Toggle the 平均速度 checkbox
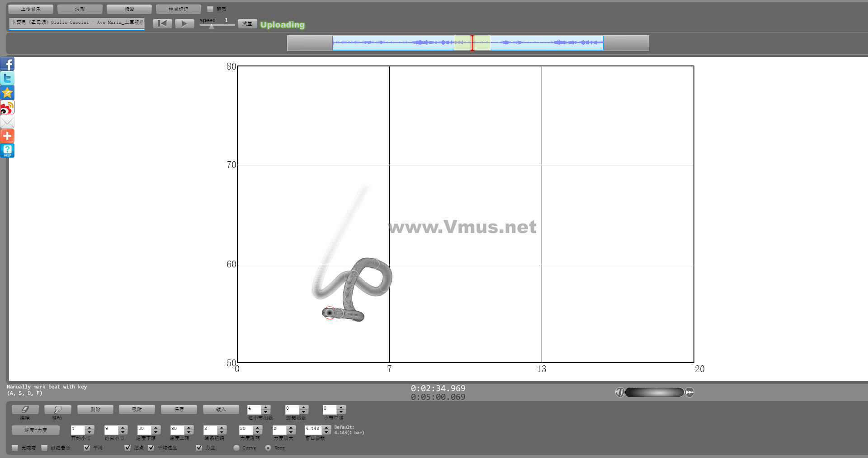Image resolution: width=868 pixels, height=458 pixels. [151, 448]
